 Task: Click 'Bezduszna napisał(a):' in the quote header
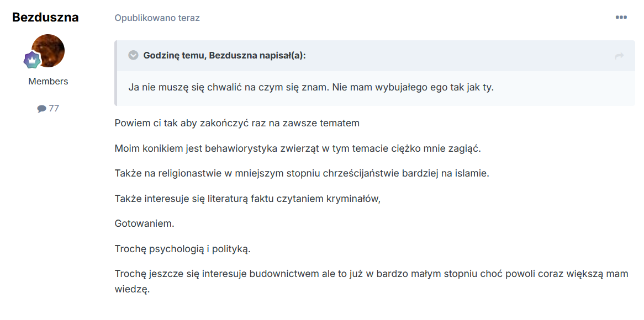pos(257,55)
